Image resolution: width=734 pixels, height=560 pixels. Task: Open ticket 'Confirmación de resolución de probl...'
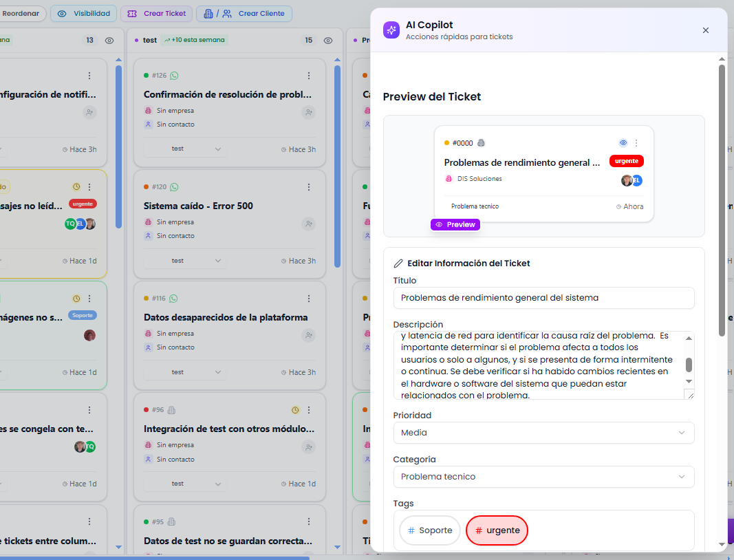[x=228, y=94]
